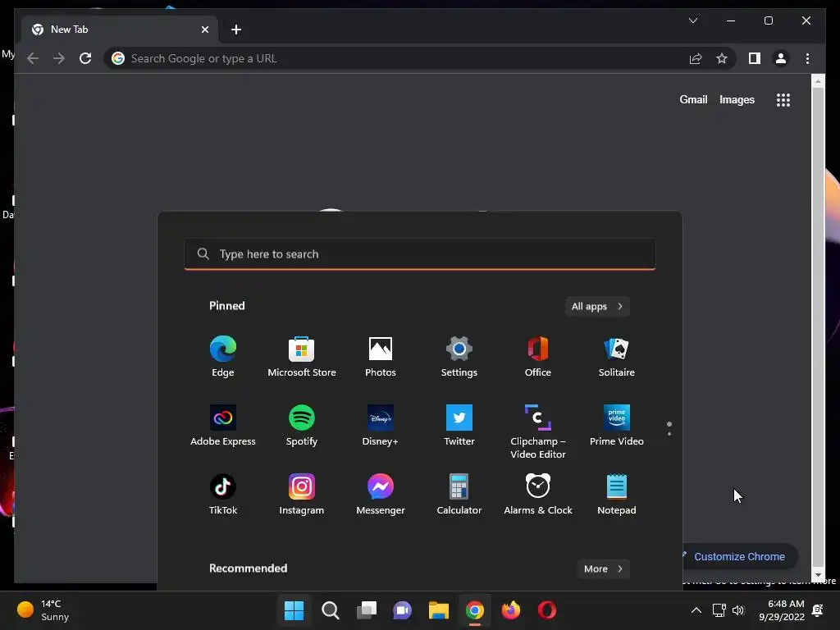The image size is (840, 630).
Task: Open taskbar Search magnifier
Action: click(x=330, y=610)
